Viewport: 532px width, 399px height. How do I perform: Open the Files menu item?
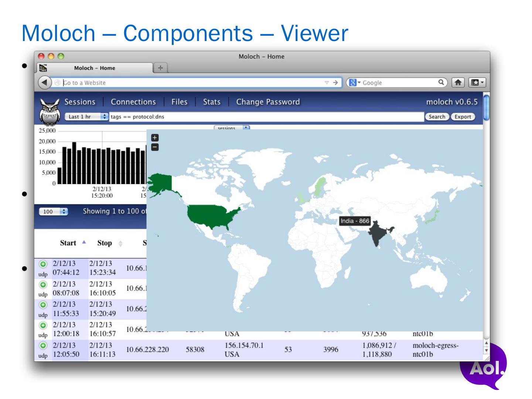(179, 102)
